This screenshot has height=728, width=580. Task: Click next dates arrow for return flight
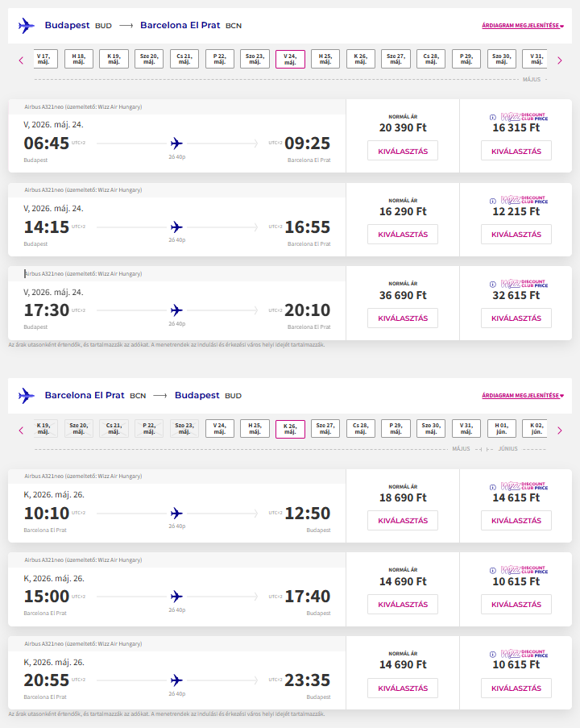coord(559,430)
